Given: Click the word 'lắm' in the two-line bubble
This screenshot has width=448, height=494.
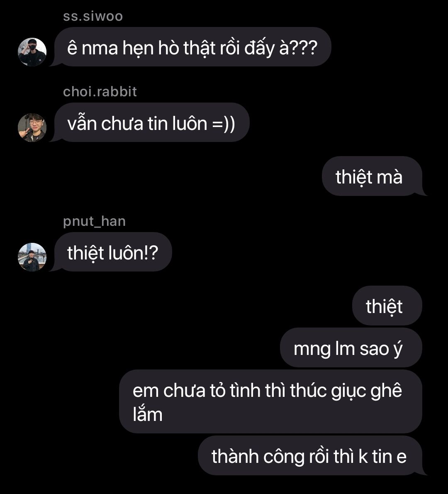Looking at the screenshot, I should pos(147,414).
